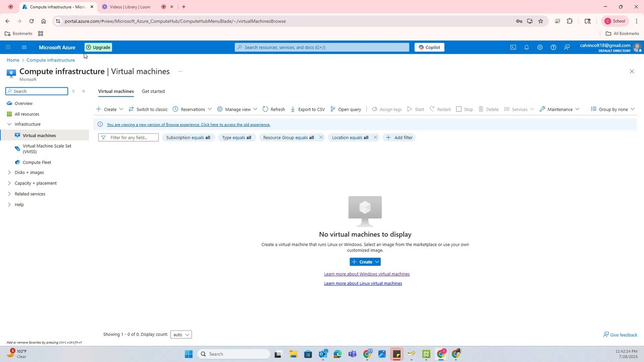
Task: Click the sidebar Search field
Action: click(37, 91)
